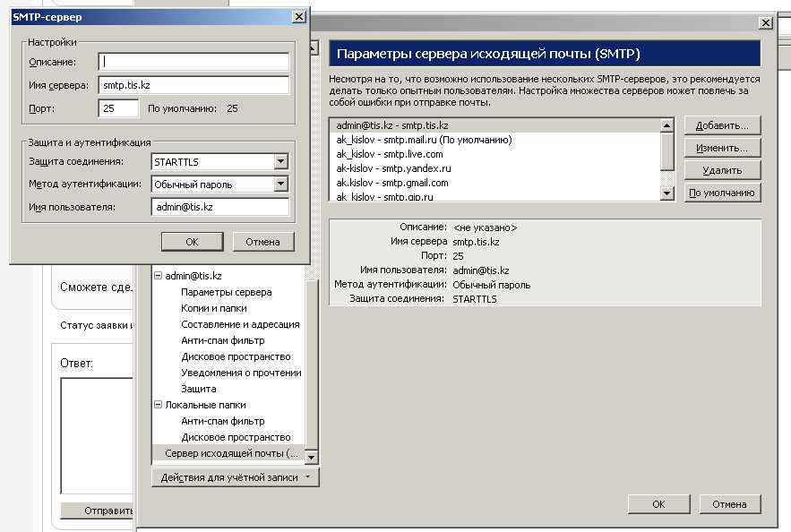Collapse the admin@tis.kz account tree node

coord(158,277)
